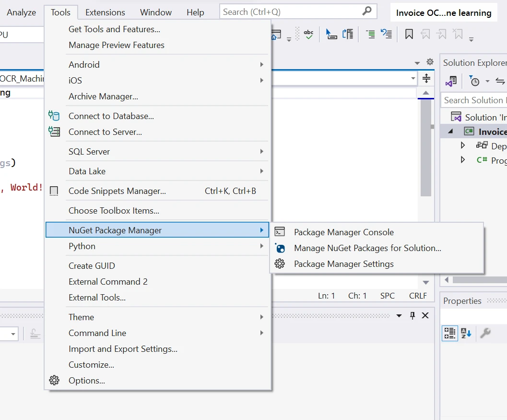Select Manage NuGet Packages for Solution
The image size is (507, 420).
click(x=367, y=248)
